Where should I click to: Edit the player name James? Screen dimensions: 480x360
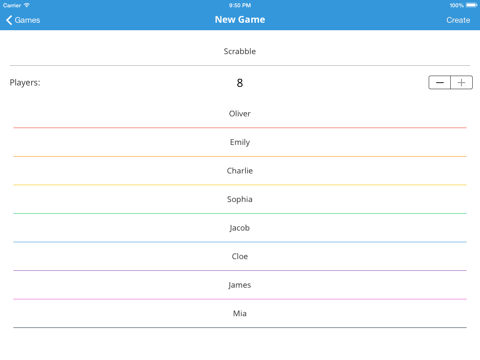240,285
